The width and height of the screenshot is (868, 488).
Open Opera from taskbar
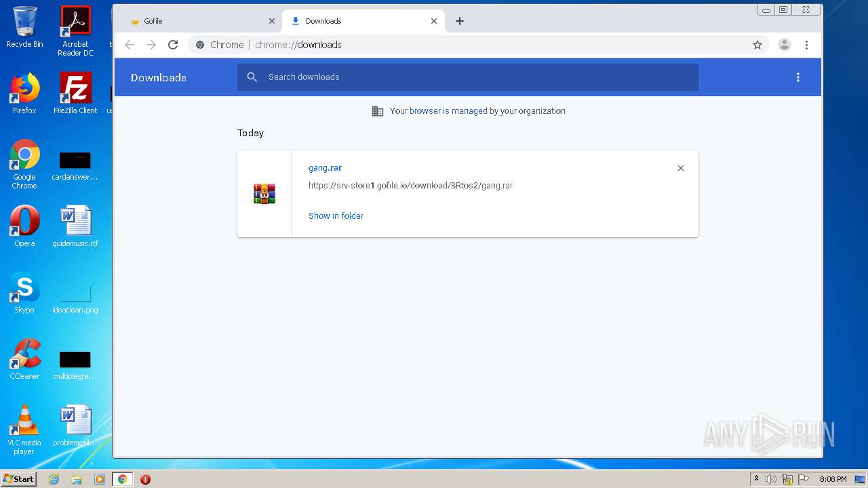145,479
